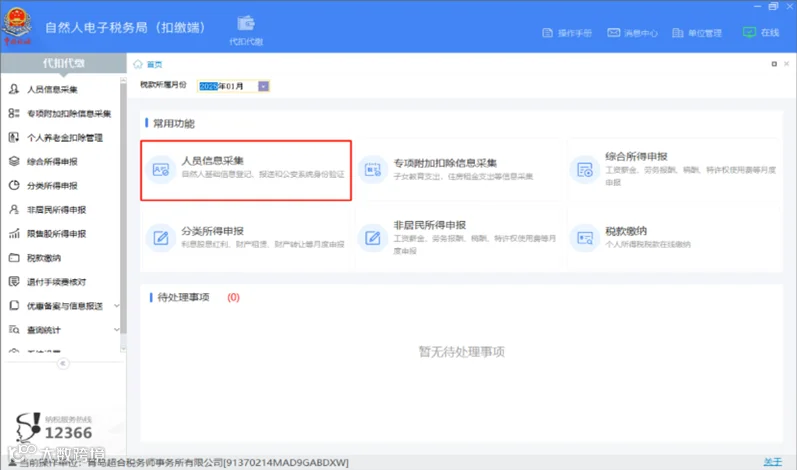
Task: Select 退付手续费核对 in the sidebar menu
Action: point(56,282)
